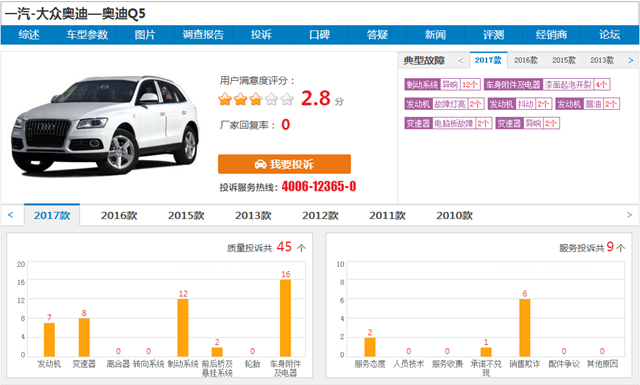
Task: Select 2013款 tab in 典型故障 panel
Action: [x=602, y=60]
